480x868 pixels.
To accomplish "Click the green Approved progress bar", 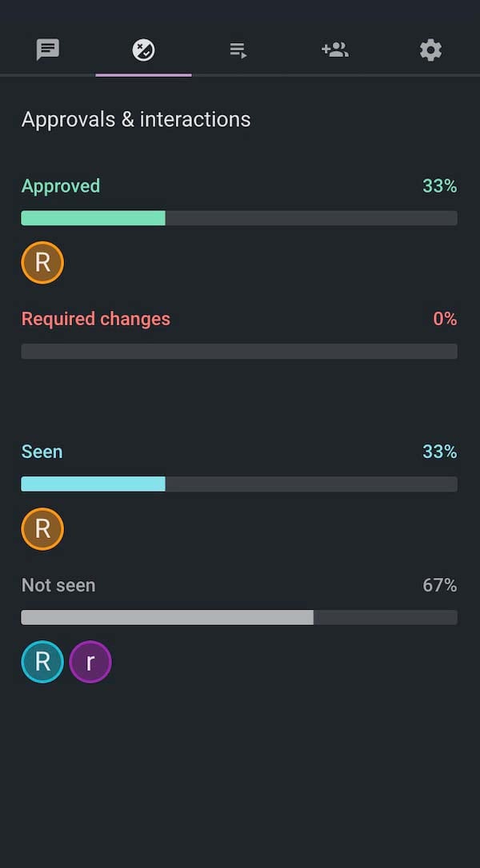I will tap(238, 218).
